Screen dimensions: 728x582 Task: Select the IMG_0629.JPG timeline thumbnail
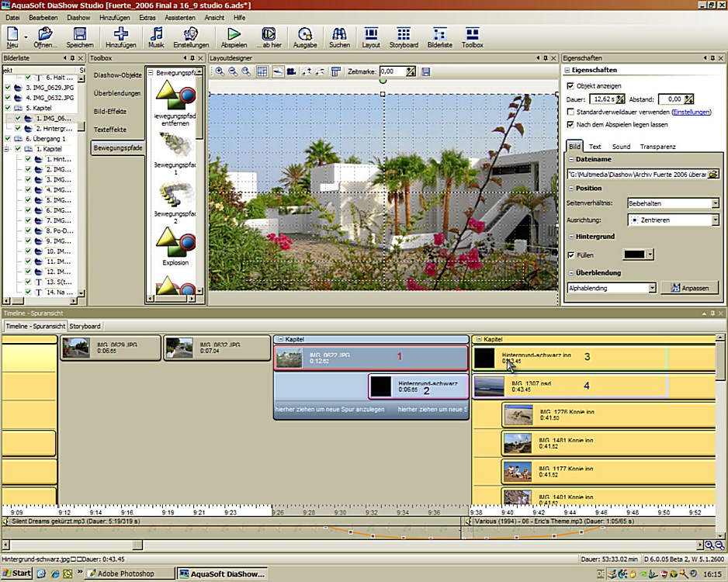(x=76, y=348)
